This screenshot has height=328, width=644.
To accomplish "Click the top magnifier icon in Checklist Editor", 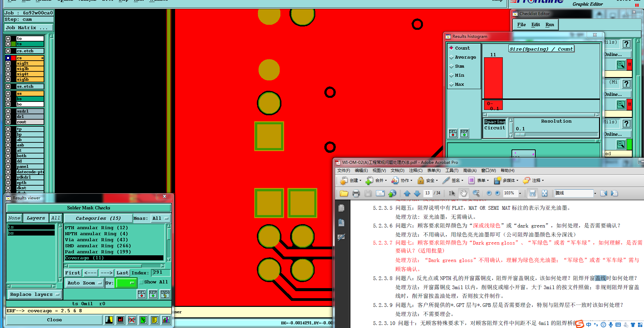I will pos(621,65).
